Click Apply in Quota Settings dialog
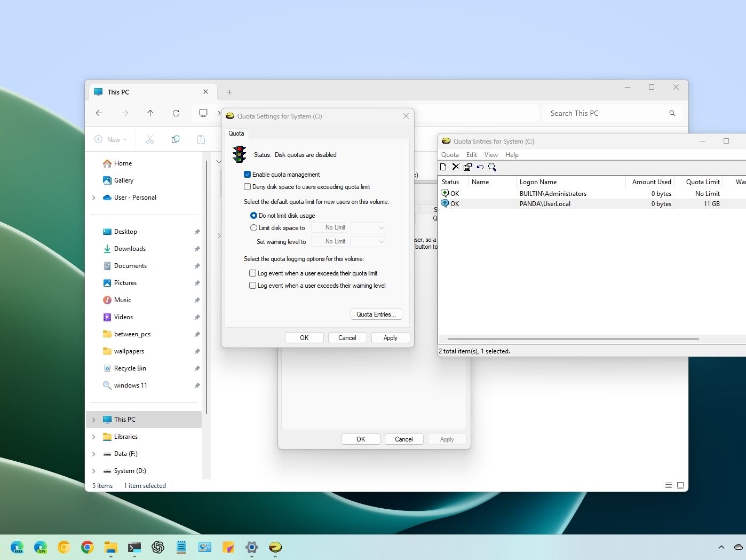 click(390, 338)
